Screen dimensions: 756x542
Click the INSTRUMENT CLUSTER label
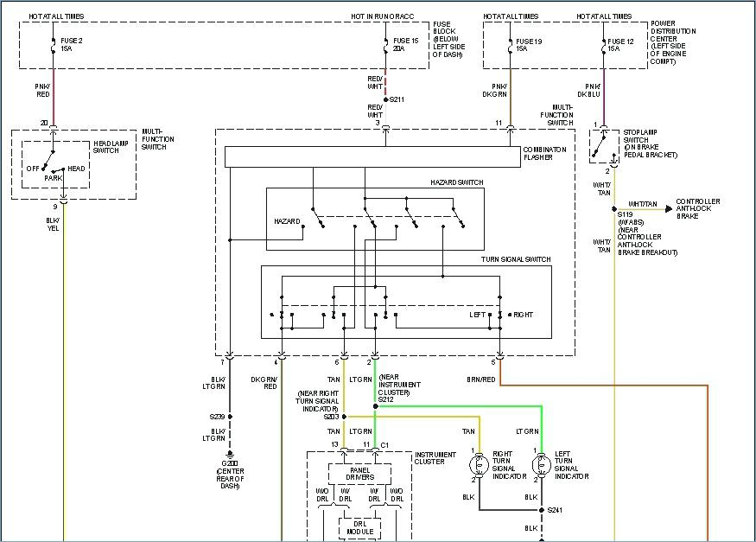(x=435, y=458)
